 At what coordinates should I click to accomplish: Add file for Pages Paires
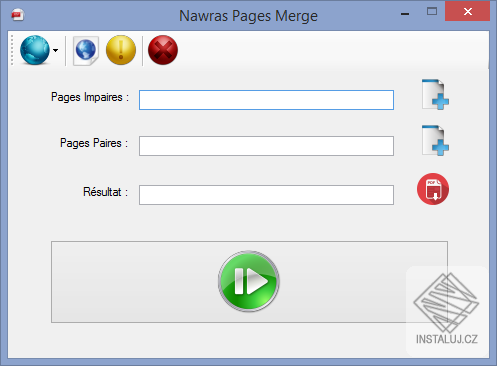(435, 140)
